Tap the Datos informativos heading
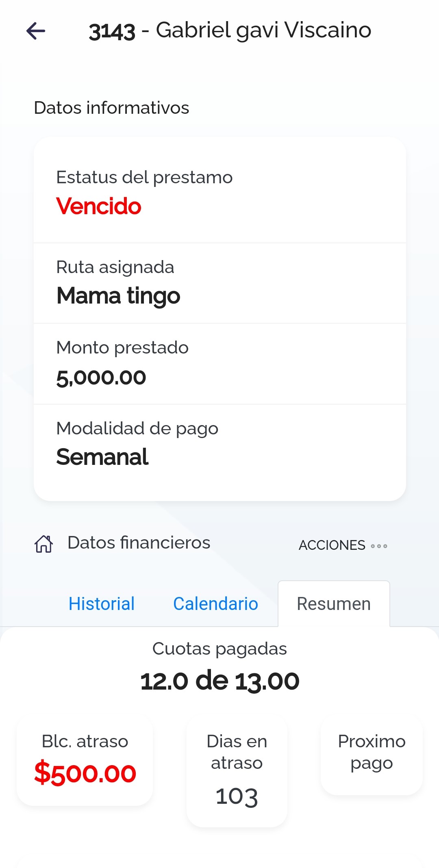This screenshot has height=868, width=439. pyautogui.click(x=111, y=108)
